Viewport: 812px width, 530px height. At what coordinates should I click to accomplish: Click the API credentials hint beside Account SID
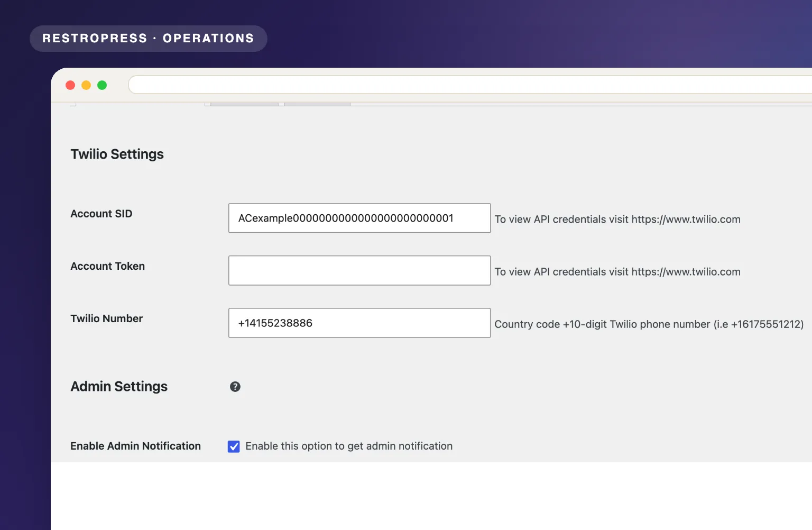pyautogui.click(x=617, y=220)
